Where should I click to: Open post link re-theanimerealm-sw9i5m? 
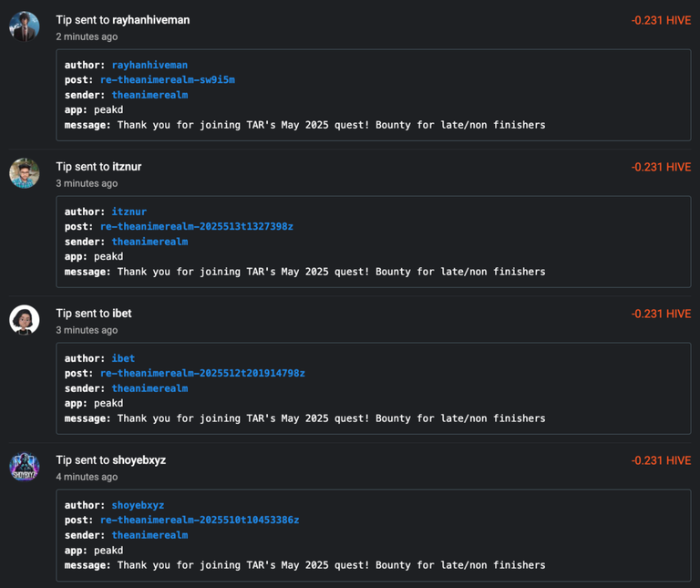click(168, 80)
